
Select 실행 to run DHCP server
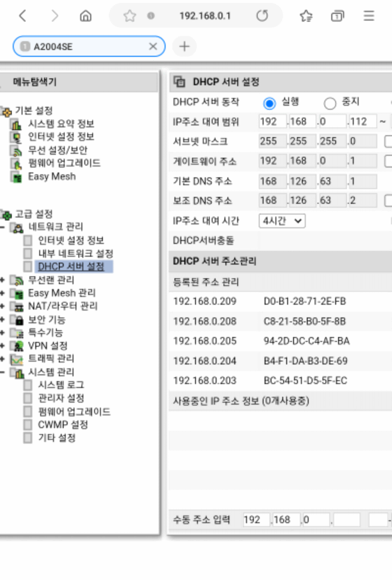(269, 103)
